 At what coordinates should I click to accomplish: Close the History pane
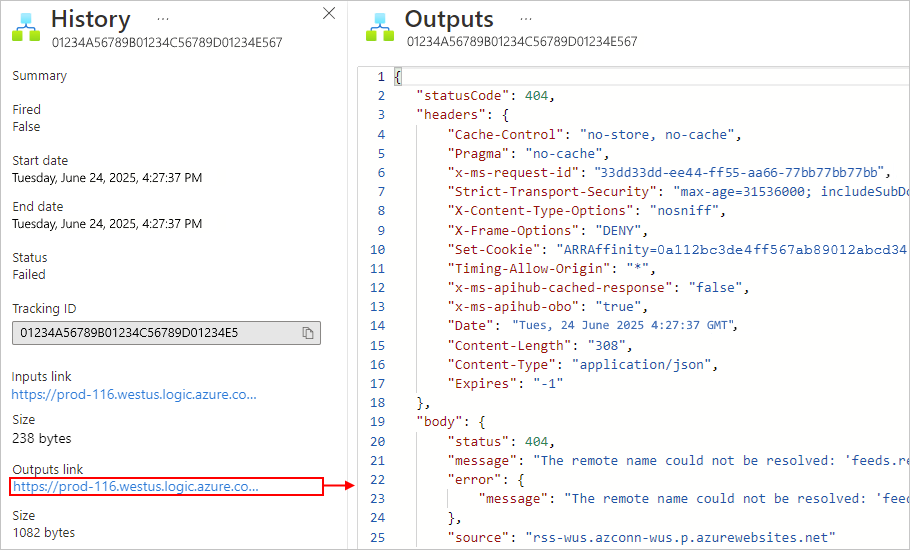coord(329,13)
